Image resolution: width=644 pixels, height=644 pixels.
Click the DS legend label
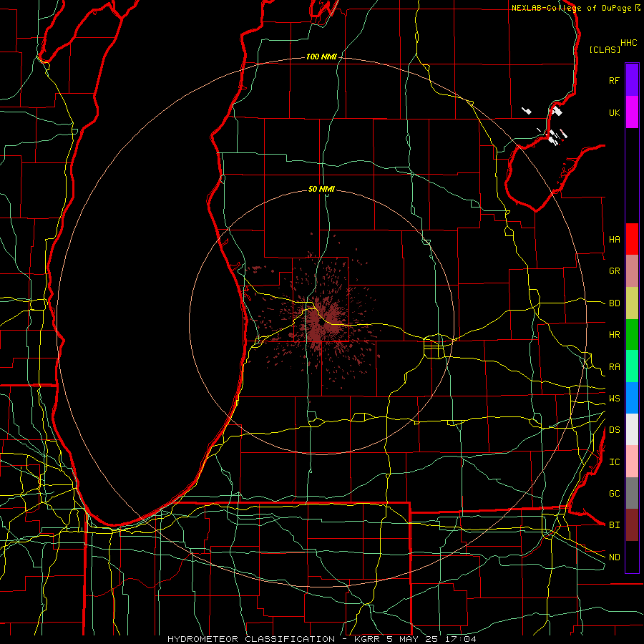pos(614,430)
